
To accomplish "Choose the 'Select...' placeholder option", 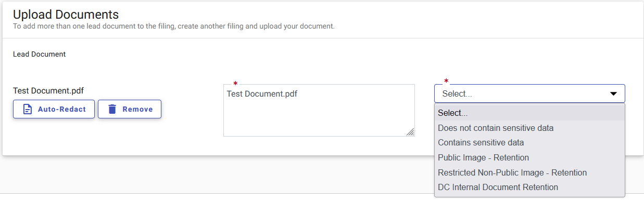I will 529,113.
